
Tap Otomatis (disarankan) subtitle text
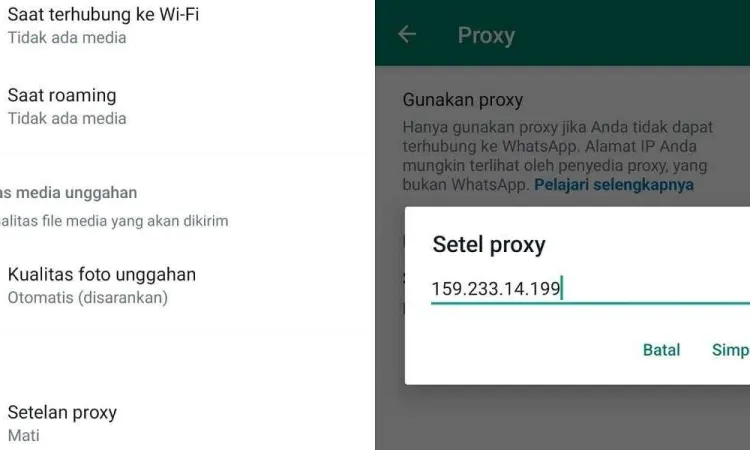click(x=88, y=297)
